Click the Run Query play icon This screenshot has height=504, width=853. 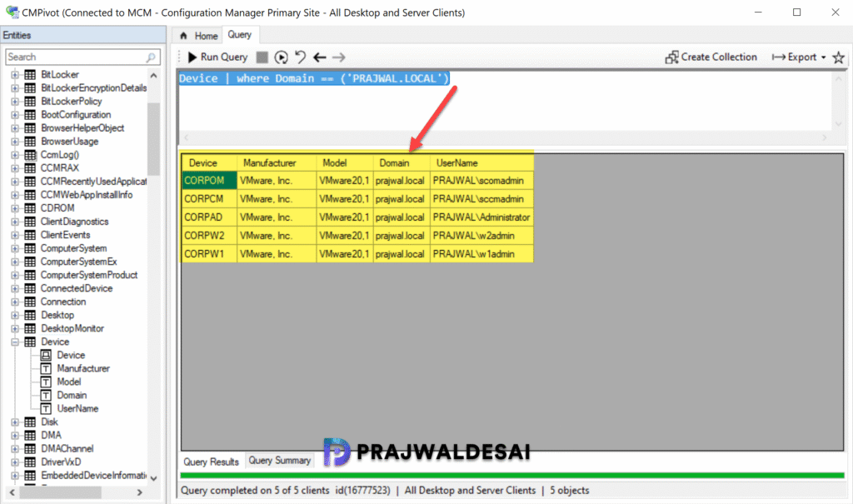[x=192, y=57]
